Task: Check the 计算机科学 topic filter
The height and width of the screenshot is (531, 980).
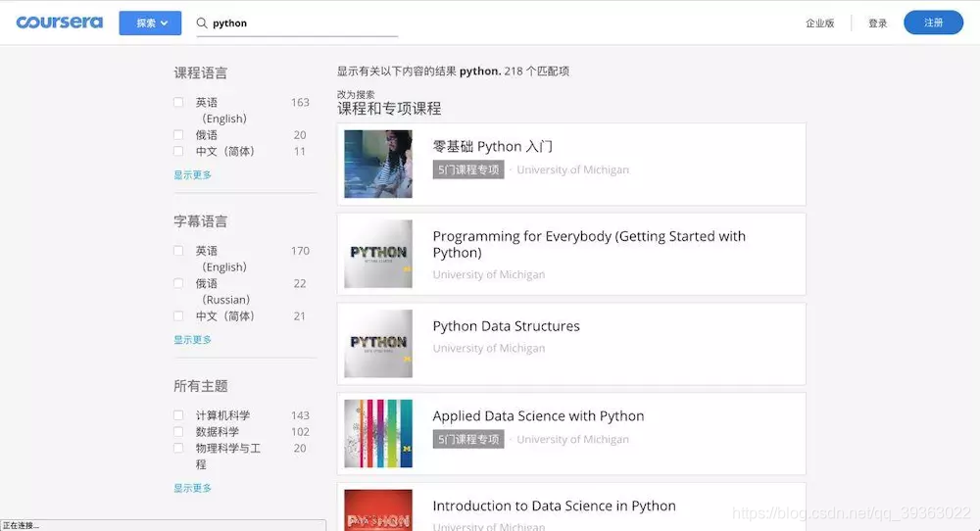Action: [x=178, y=415]
